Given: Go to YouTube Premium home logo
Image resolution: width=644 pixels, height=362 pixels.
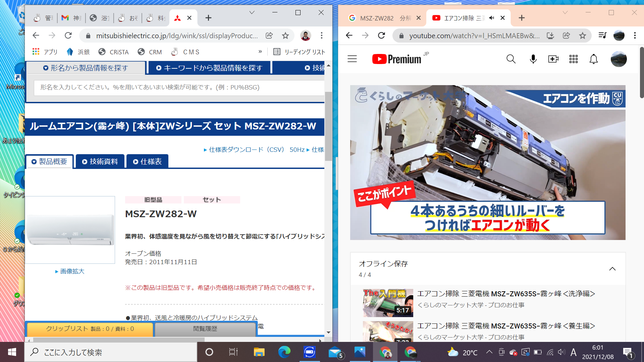Looking at the screenshot, I should [x=397, y=59].
